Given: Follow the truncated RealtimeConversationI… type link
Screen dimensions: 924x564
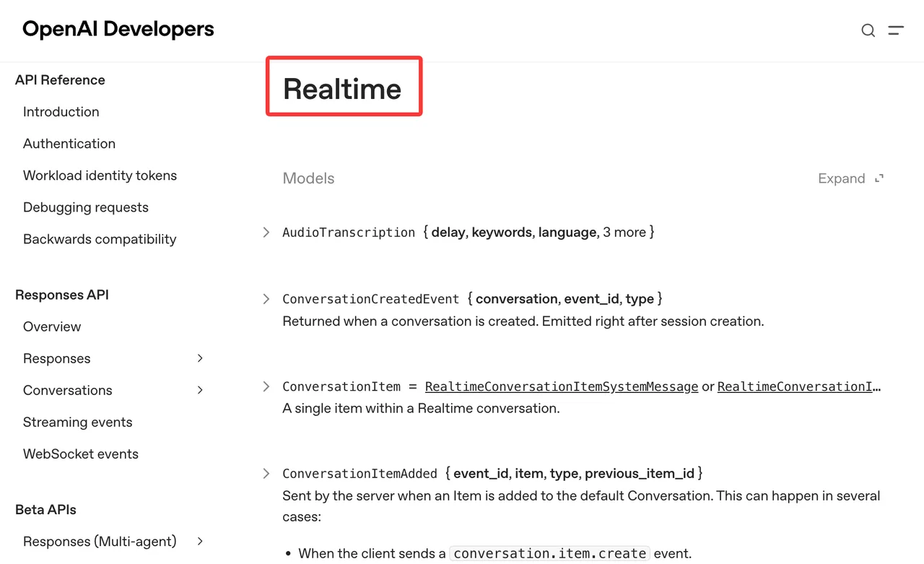Looking at the screenshot, I should click(x=799, y=387).
